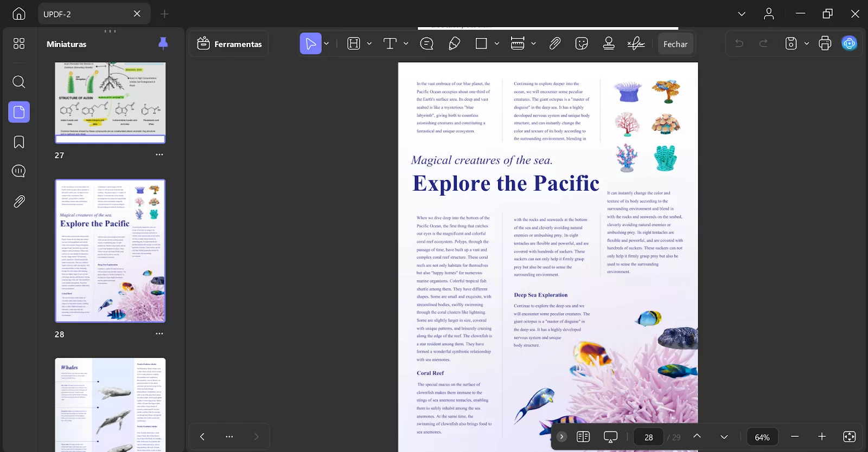Print the document
868x452 pixels.
pyautogui.click(x=825, y=43)
